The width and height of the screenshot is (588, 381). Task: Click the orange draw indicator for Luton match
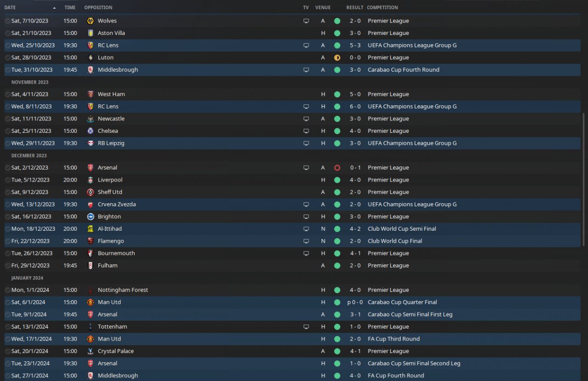[337, 57]
